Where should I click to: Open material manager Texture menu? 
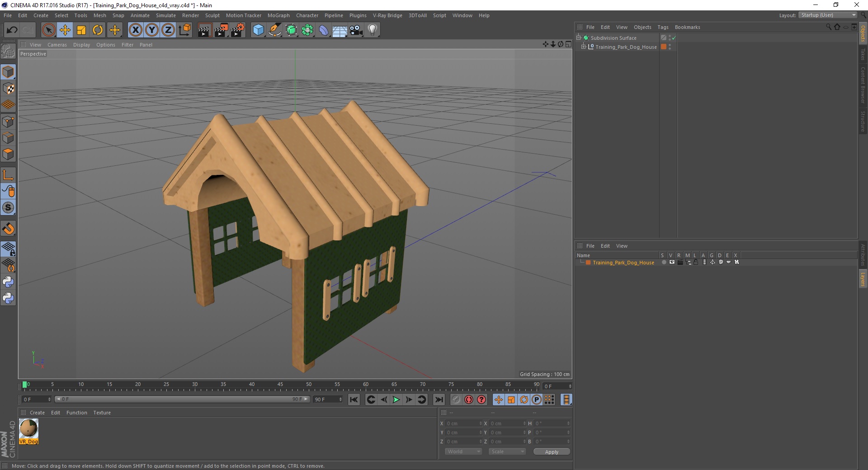[x=102, y=413]
